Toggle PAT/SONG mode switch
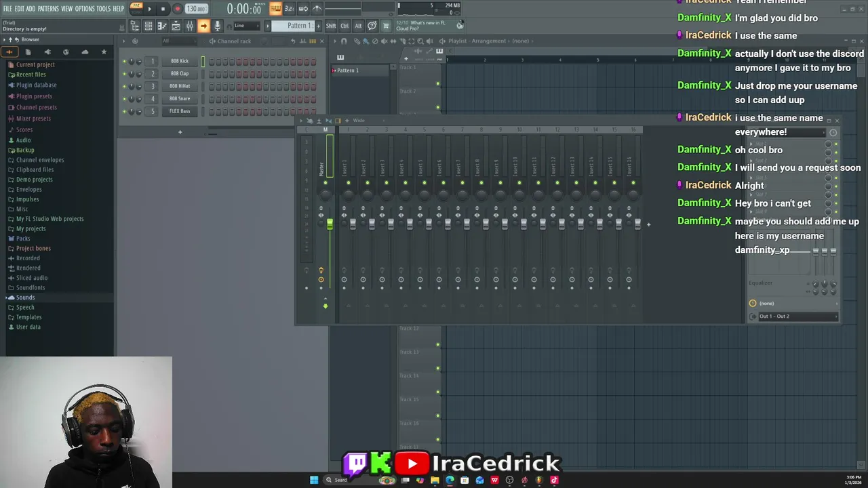This screenshot has height=488, width=868. click(136, 8)
